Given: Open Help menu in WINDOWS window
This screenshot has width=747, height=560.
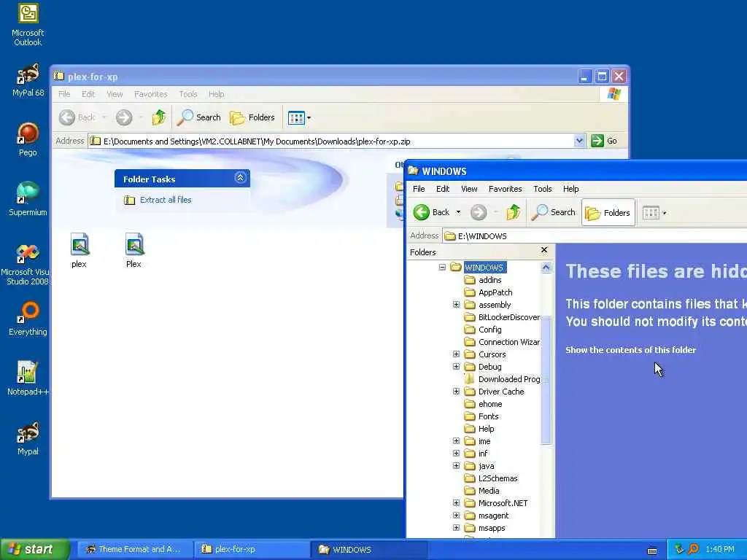Looking at the screenshot, I should click(x=570, y=189).
